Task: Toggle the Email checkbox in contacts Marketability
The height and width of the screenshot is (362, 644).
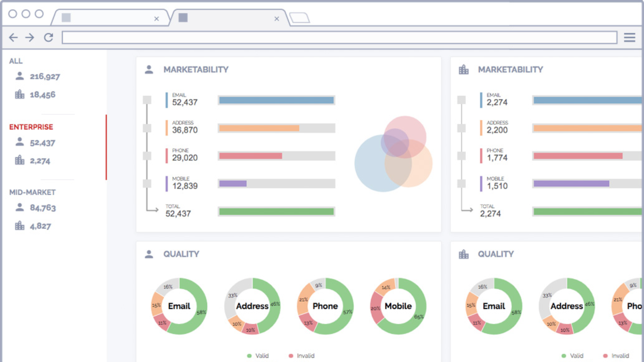Action: click(147, 100)
